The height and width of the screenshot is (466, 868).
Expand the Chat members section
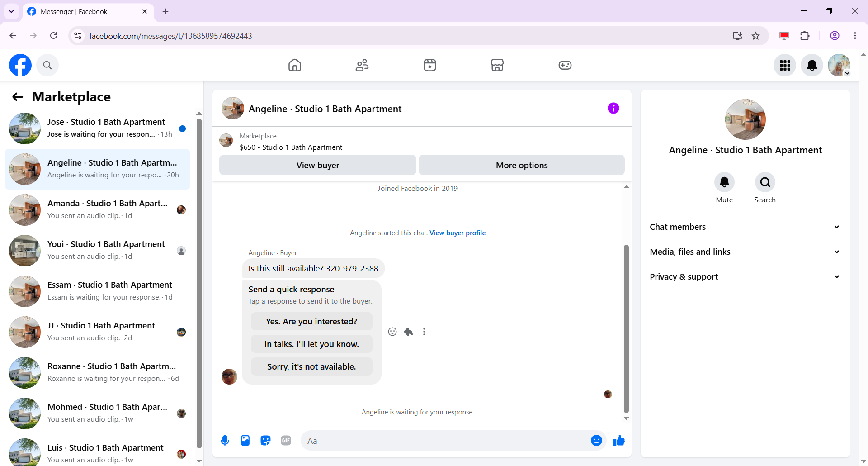tap(745, 227)
